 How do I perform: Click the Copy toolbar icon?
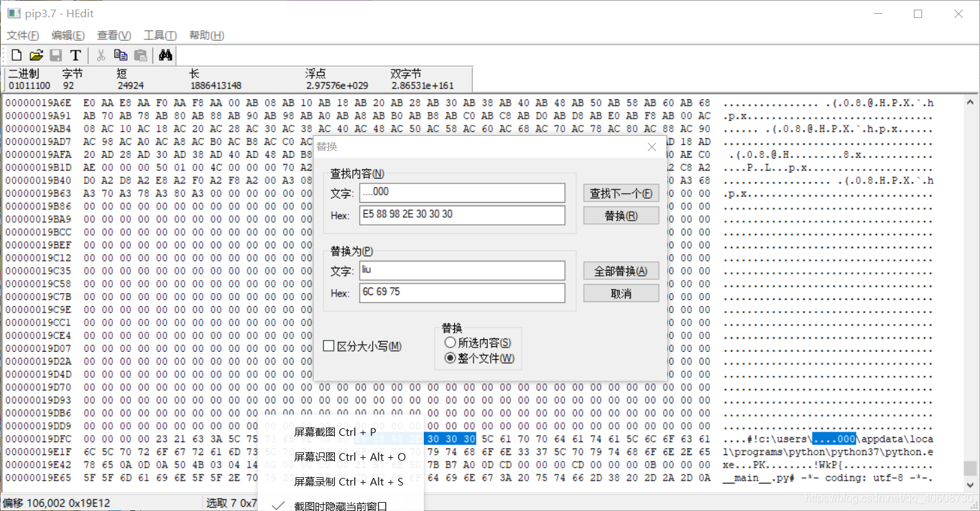coord(121,55)
